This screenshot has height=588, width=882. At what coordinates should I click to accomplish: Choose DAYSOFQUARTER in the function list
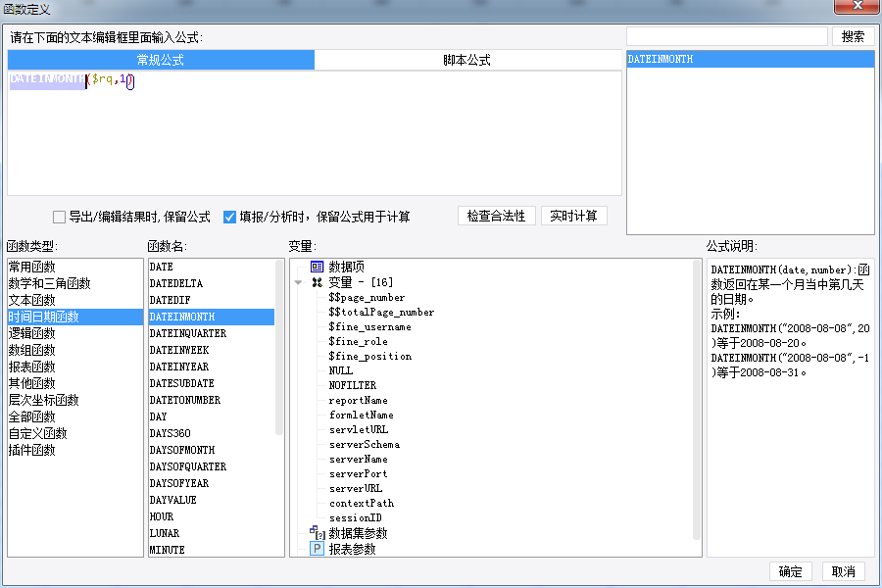click(x=212, y=466)
